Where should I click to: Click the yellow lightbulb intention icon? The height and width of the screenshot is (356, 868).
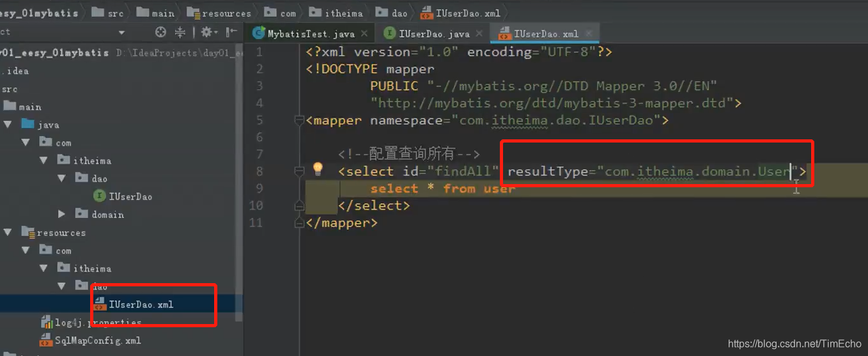318,169
